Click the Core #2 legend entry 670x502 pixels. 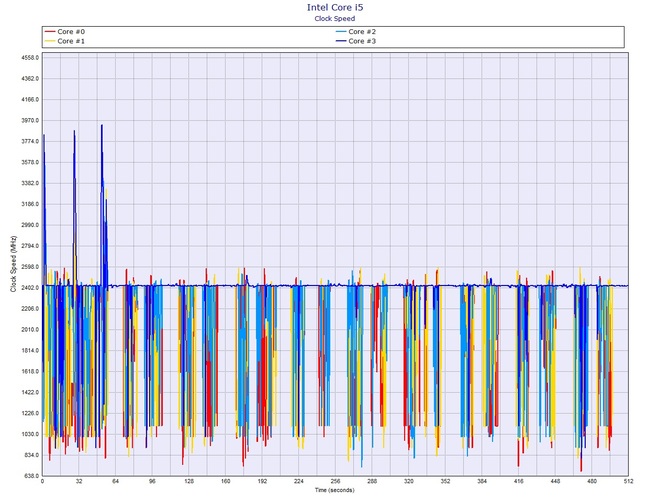click(356, 32)
